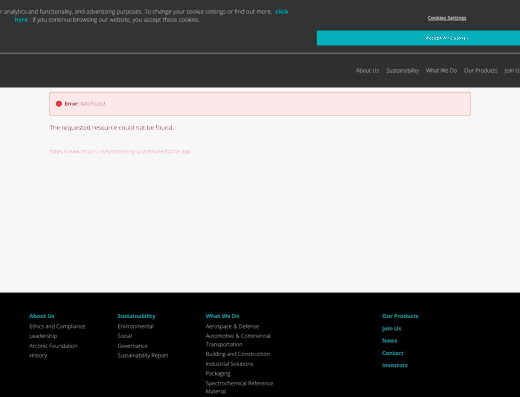Open History footer link
The width and height of the screenshot is (520, 397).
point(38,355)
